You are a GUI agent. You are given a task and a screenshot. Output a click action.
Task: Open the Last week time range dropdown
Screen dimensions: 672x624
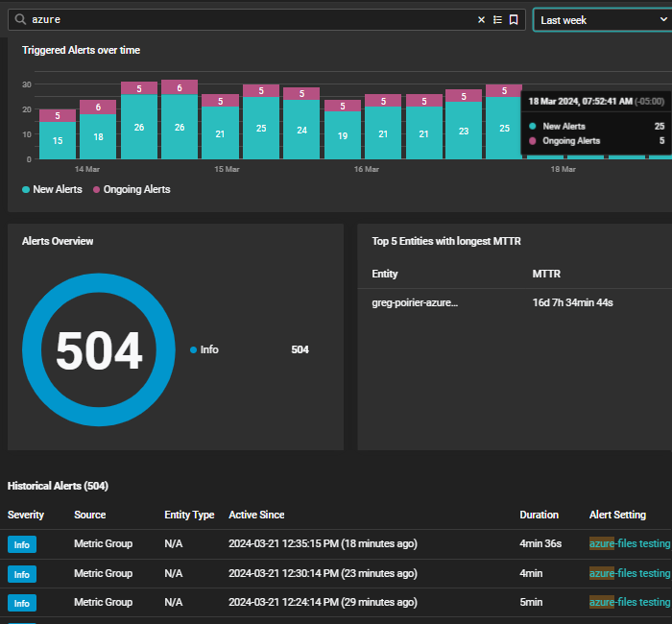[x=602, y=20]
